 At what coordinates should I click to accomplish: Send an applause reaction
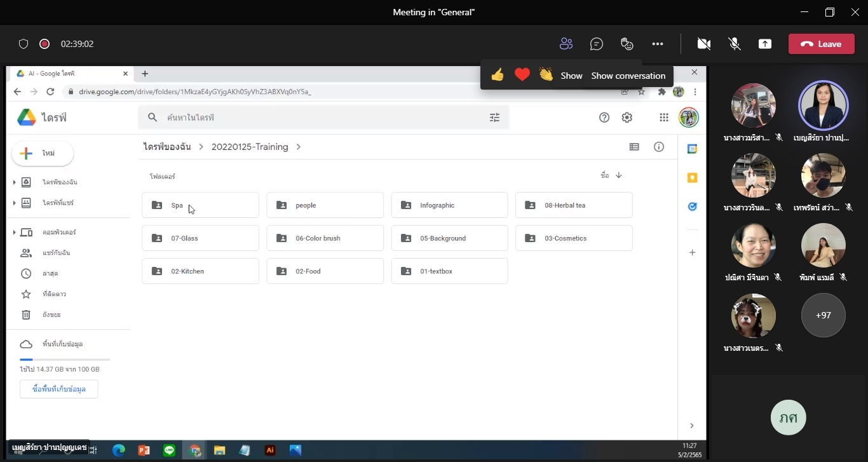(546, 75)
